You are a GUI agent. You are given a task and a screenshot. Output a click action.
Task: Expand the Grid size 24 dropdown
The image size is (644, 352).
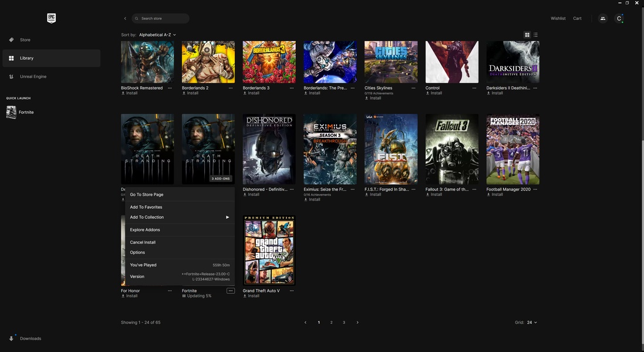point(532,322)
